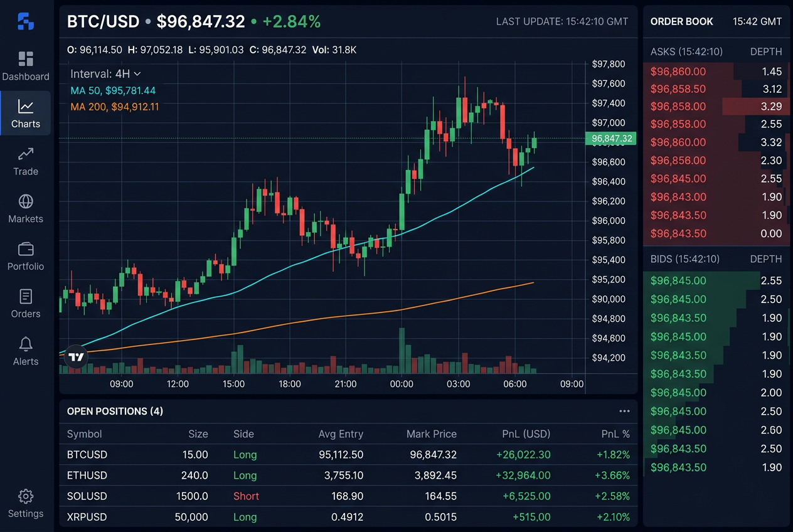Toggle the MA 200 indicator label

coord(114,107)
